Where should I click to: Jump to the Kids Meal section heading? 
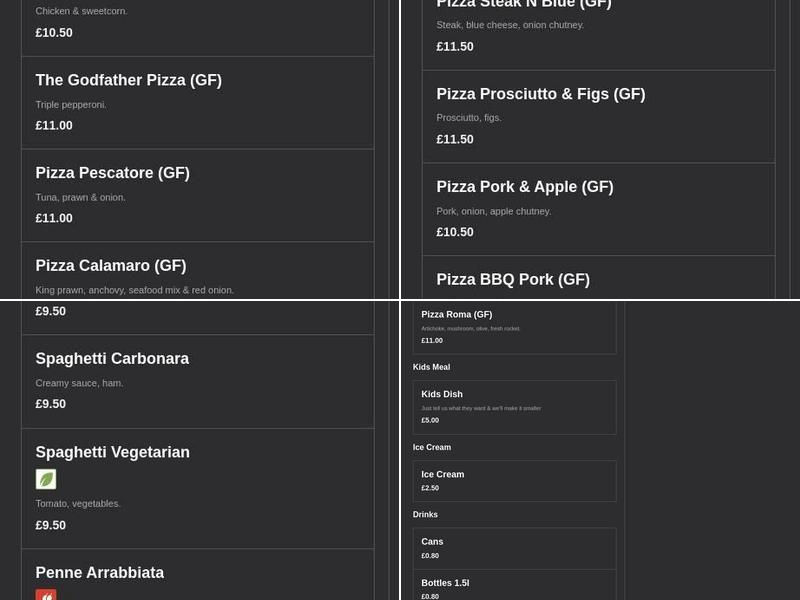click(432, 367)
